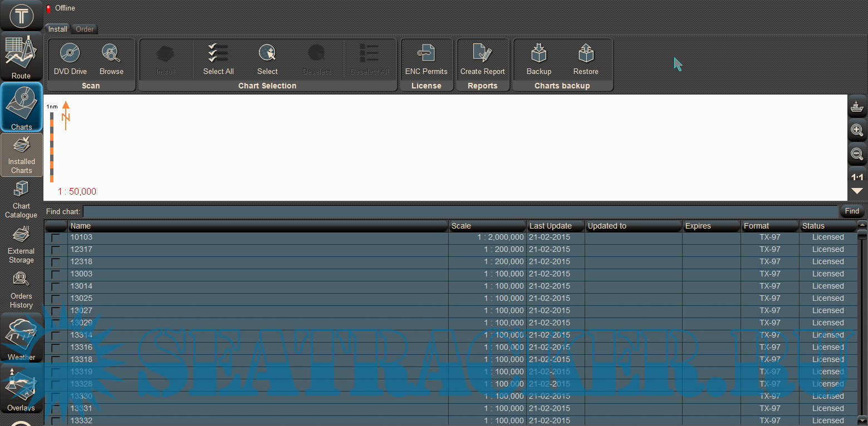Image resolution: width=868 pixels, height=426 pixels.
Task: Expand the down arrow below 1:1 button
Action: pos(857,191)
